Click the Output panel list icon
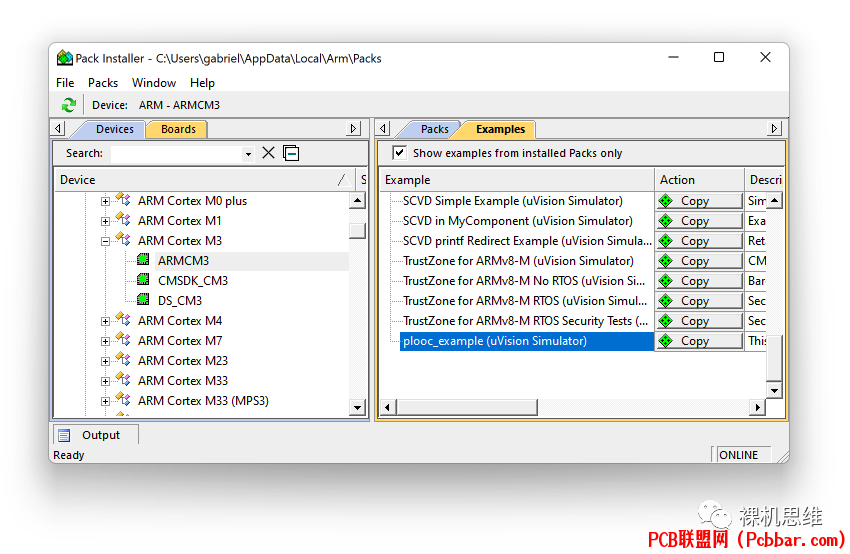The width and height of the screenshot is (850, 554). point(65,435)
